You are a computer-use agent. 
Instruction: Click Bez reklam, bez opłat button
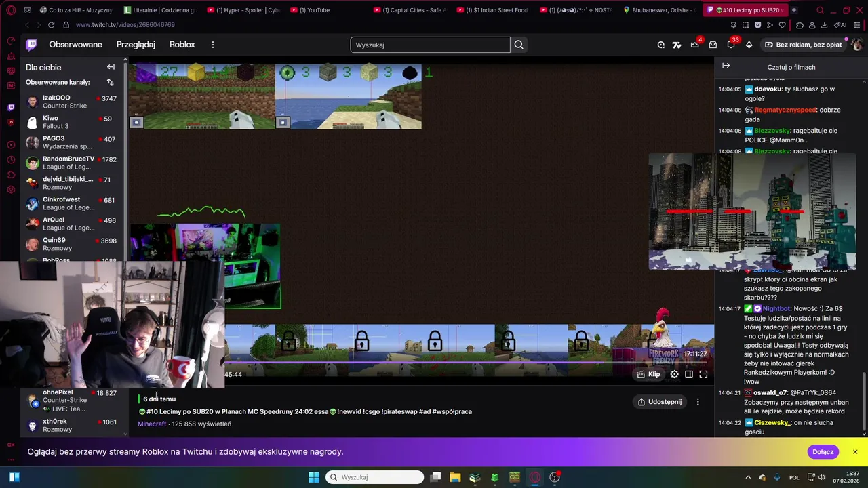click(803, 45)
